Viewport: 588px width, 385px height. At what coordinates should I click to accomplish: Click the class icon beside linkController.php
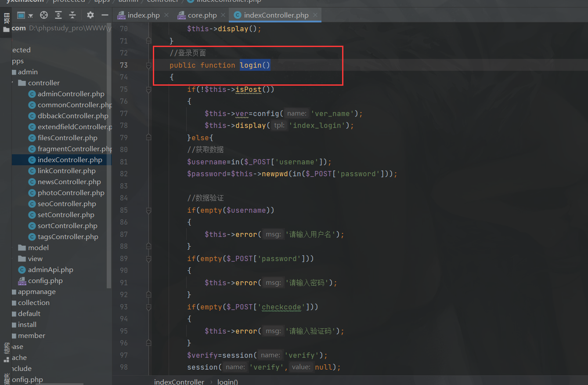pos(32,171)
